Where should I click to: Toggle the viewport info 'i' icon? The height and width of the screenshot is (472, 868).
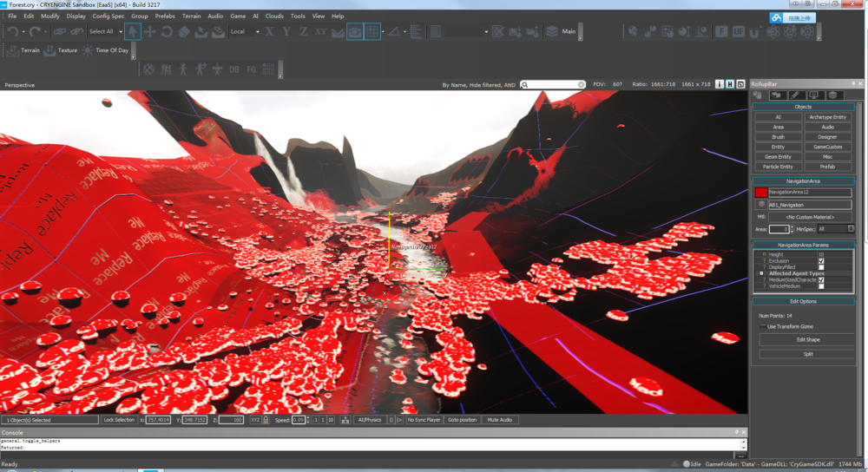719,84
